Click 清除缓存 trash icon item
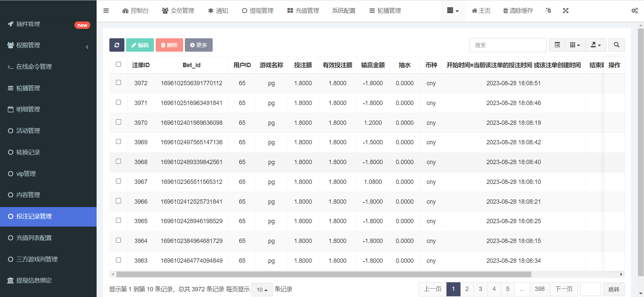The height and width of the screenshot is (297, 644). coord(518,11)
